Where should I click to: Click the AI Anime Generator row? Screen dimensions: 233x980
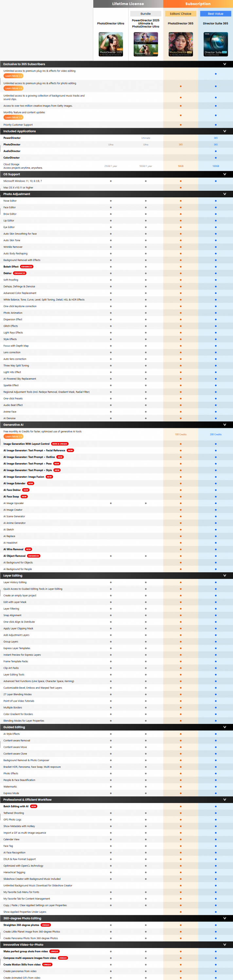click(116, 523)
